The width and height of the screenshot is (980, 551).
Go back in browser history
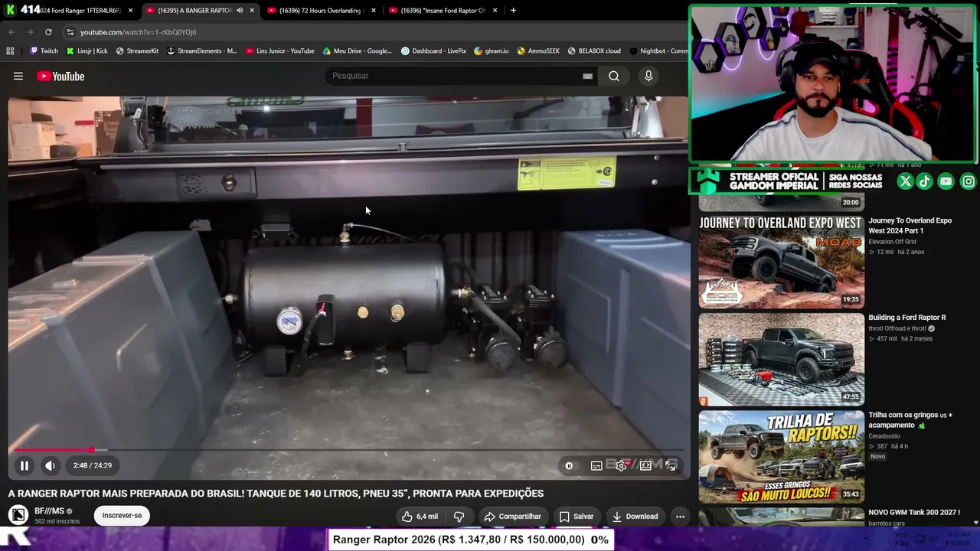(11, 32)
